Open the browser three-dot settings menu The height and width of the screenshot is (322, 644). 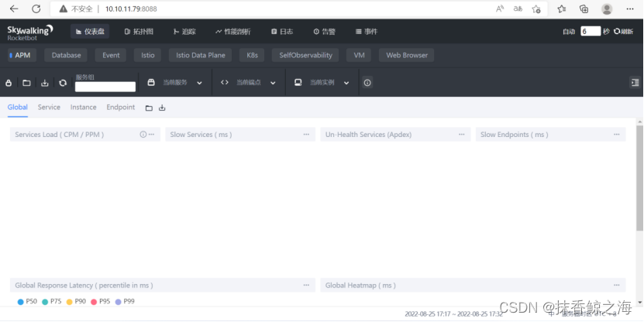pos(629,9)
